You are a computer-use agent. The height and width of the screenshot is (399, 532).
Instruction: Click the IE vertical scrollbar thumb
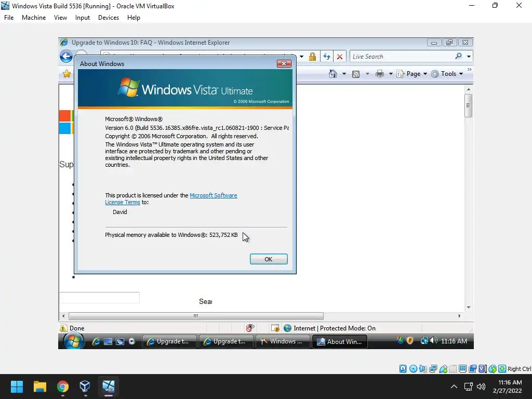pyautogui.click(x=469, y=105)
